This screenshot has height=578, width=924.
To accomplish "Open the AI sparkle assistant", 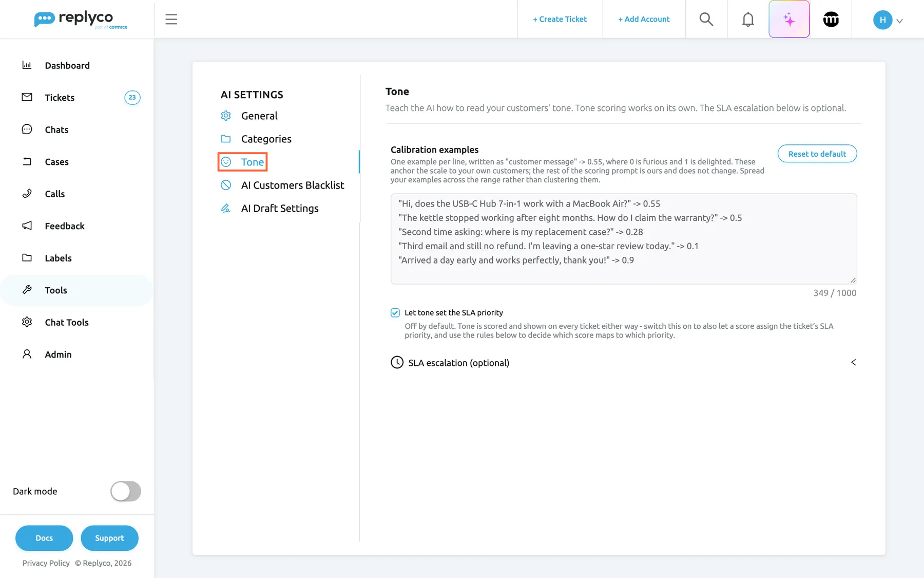I will tap(789, 20).
